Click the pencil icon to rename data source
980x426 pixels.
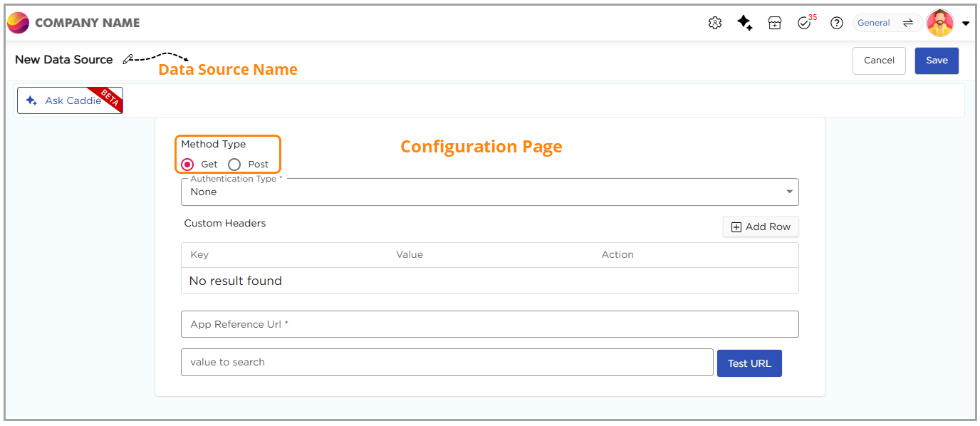point(127,60)
